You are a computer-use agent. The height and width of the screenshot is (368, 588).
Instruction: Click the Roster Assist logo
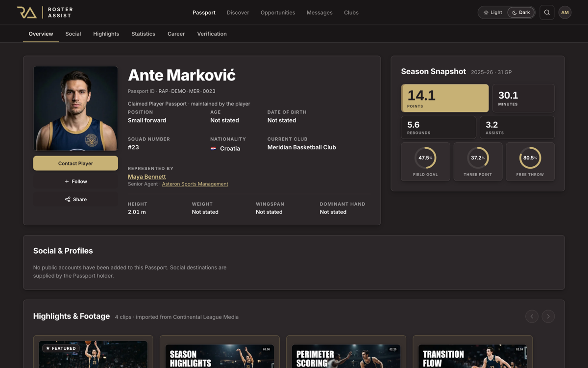(x=45, y=12)
